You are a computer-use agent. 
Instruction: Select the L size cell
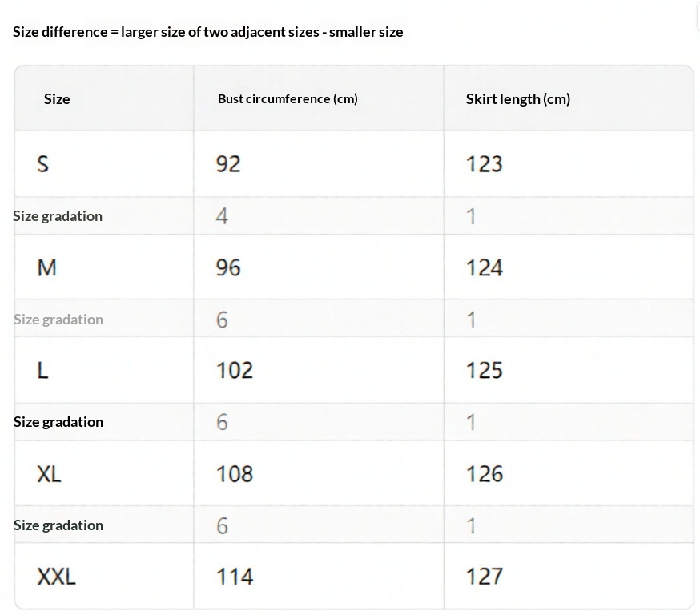pos(43,370)
